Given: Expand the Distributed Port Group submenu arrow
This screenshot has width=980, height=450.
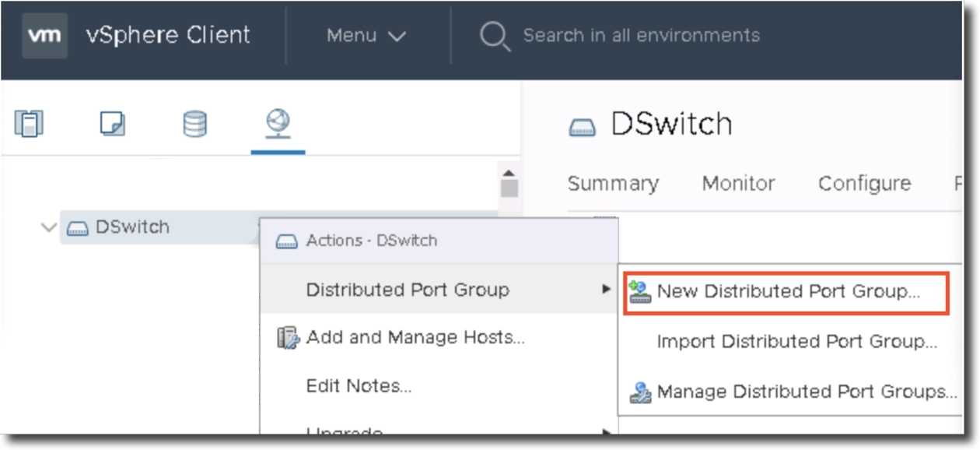Looking at the screenshot, I should (606, 290).
